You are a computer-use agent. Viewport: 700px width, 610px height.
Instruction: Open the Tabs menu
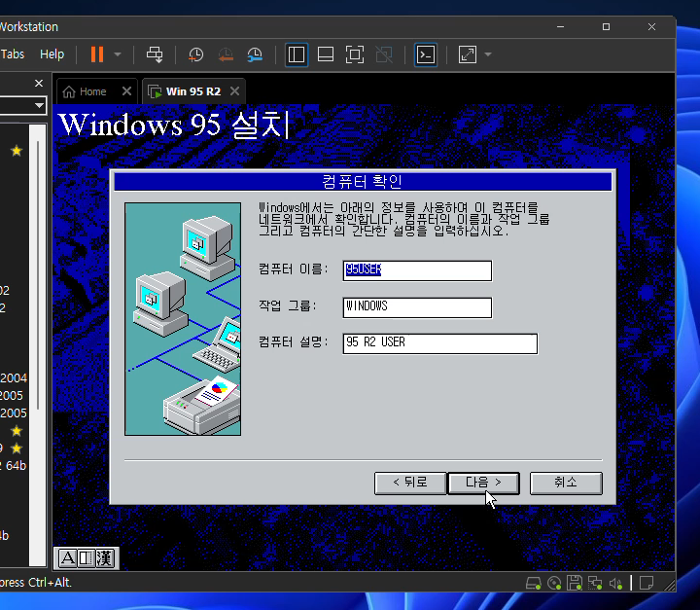13,54
